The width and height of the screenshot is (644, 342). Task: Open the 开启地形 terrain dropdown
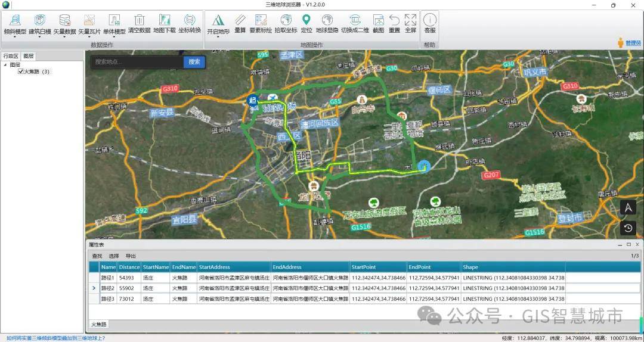tap(218, 37)
